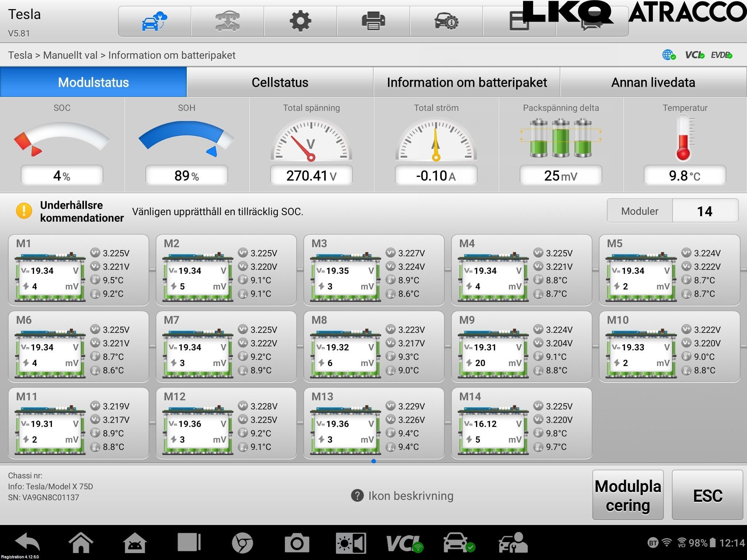Exit with the ESC button
The image size is (747, 560).
(x=707, y=495)
